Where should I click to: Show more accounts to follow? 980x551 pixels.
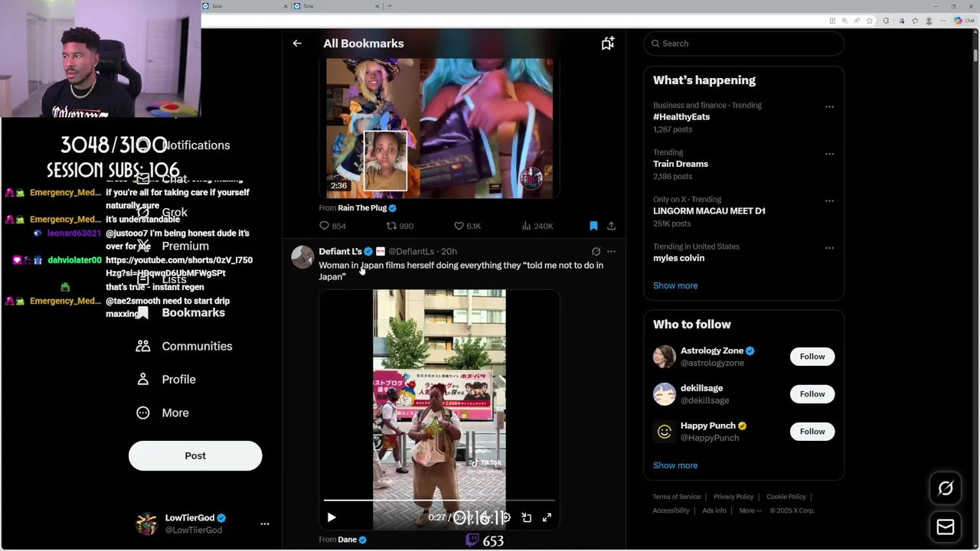pos(675,465)
